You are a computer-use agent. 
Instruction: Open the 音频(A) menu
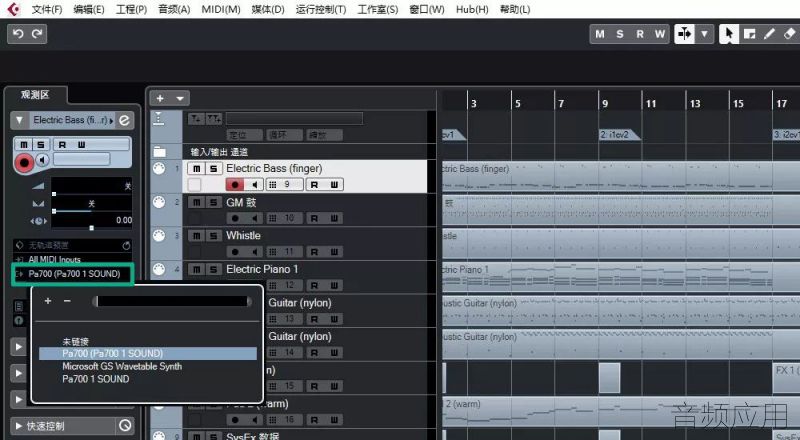tap(174, 9)
